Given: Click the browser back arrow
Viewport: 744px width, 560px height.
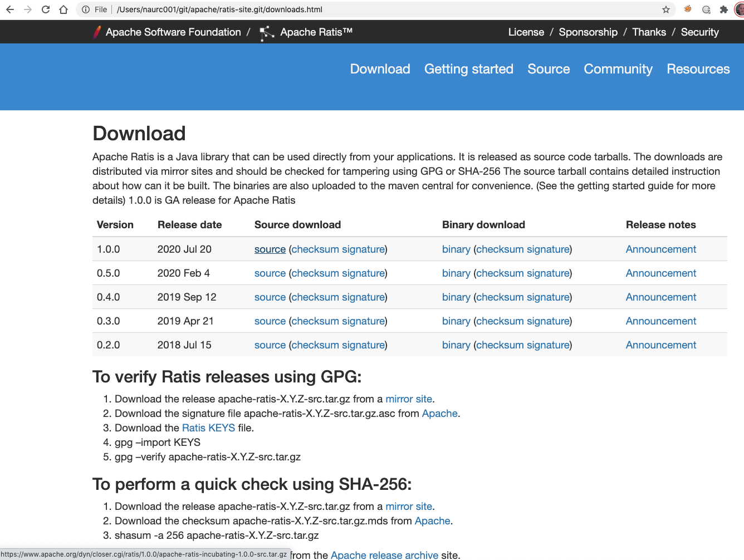Looking at the screenshot, I should (10, 9).
